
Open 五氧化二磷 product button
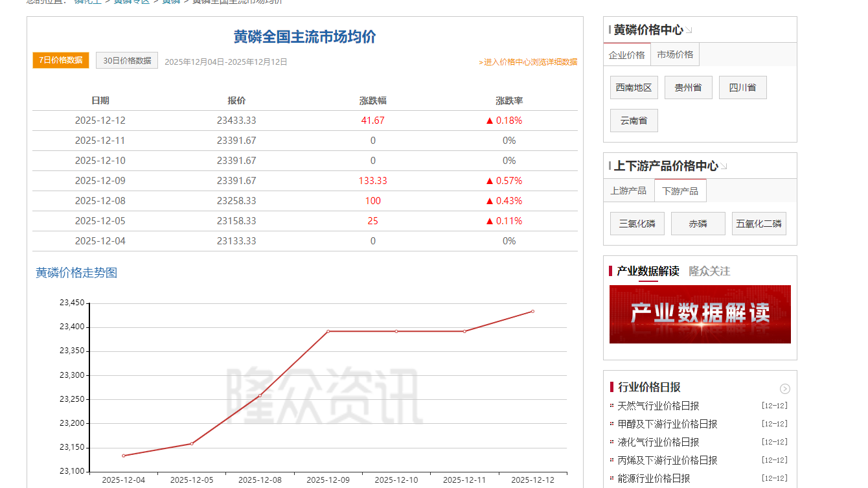coord(759,224)
